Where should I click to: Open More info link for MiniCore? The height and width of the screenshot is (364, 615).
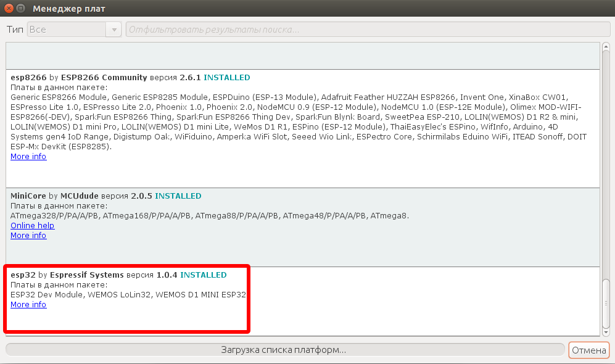[28, 236]
